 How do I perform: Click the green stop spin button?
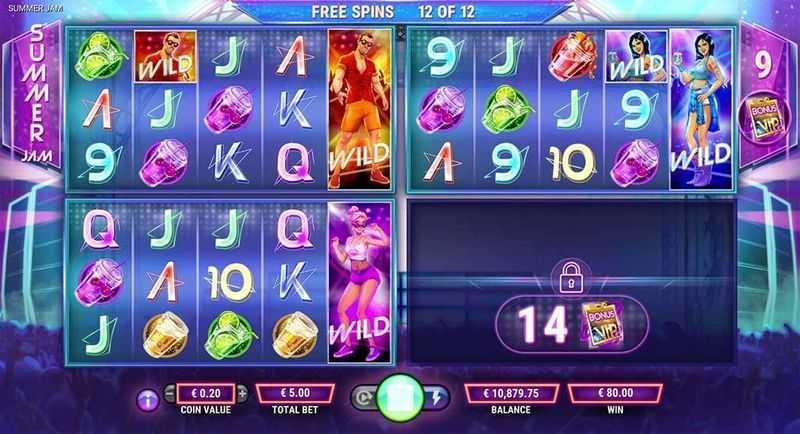coord(400,397)
